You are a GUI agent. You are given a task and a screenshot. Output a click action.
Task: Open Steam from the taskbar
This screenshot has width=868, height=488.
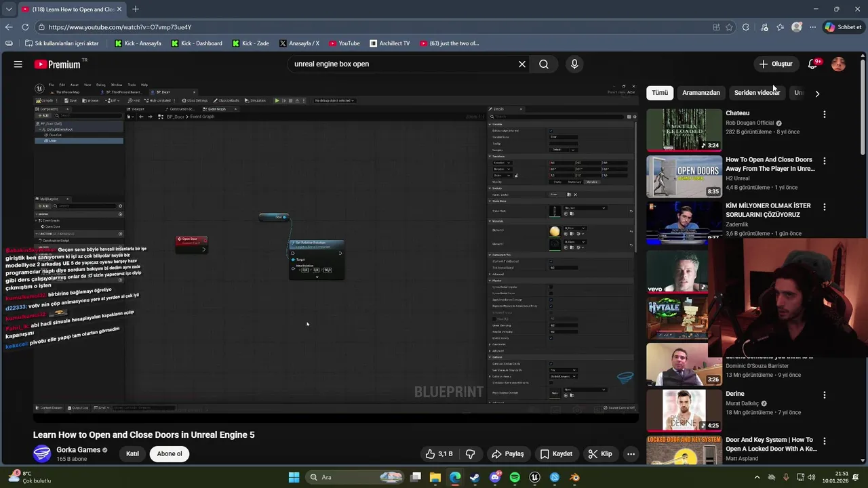pos(475,477)
